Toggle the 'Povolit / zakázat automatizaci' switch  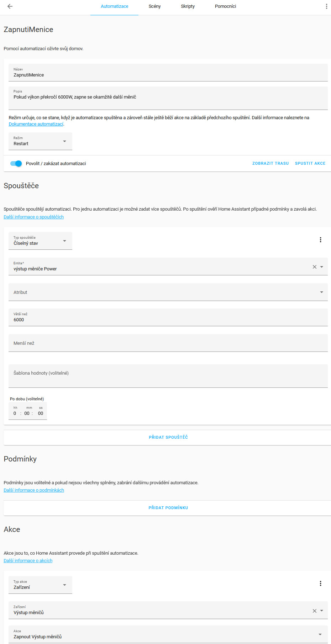16,164
